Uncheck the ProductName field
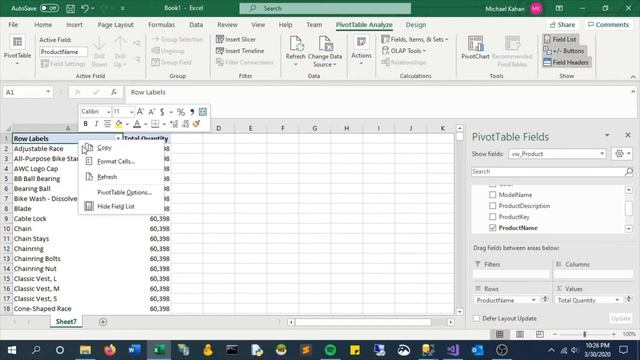This screenshot has width=640, height=360. [x=493, y=228]
